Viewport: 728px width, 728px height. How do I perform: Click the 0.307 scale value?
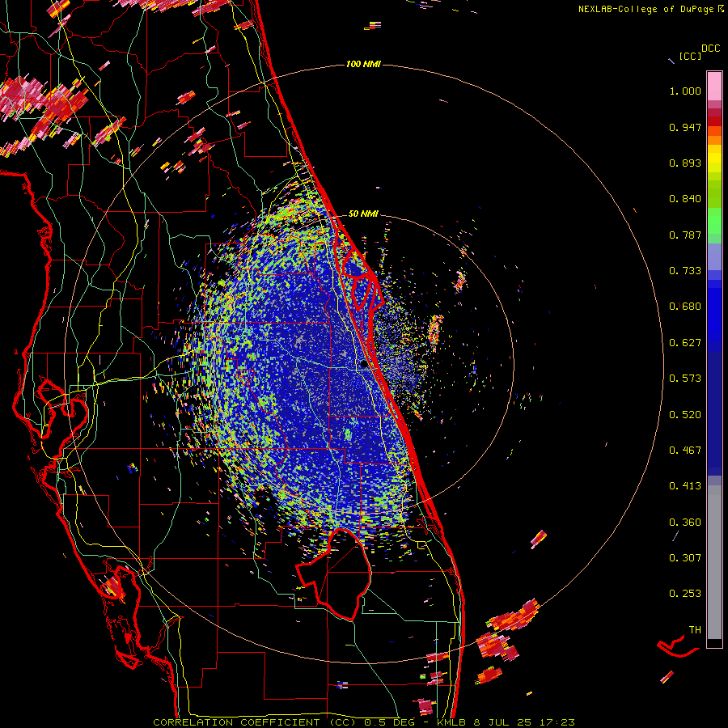click(x=685, y=558)
